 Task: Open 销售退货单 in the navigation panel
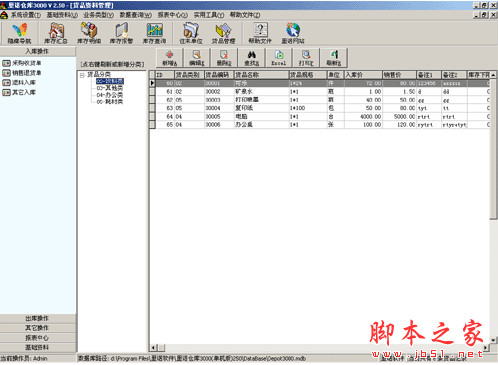pyautogui.click(x=22, y=73)
